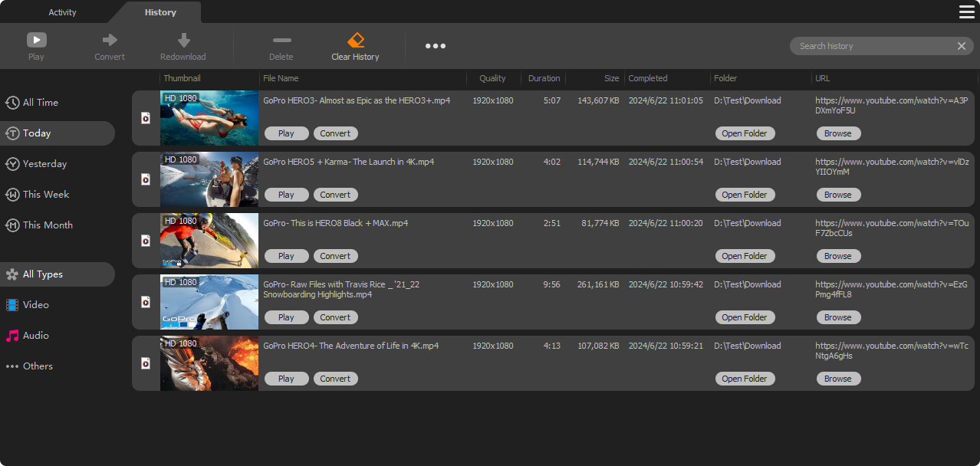The width and height of the screenshot is (980, 466).
Task: Open Folder for HERO8 Black download
Action: pyautogui.click(x=745, y=256)
